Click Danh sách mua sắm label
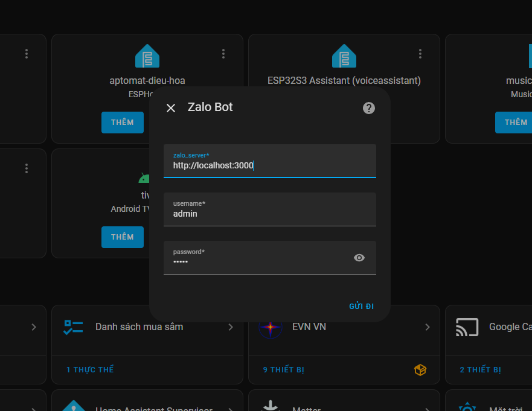 tap(139, 327)
